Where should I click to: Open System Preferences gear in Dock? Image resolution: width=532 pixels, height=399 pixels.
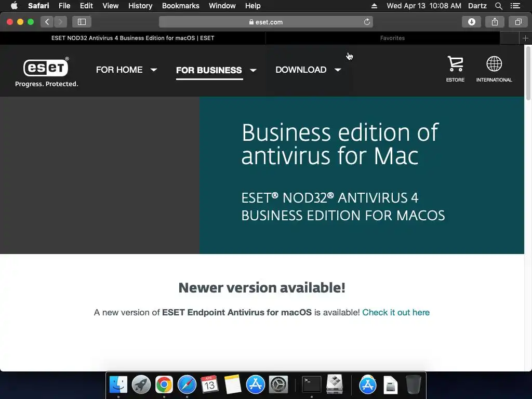click(x=278, y=384)
